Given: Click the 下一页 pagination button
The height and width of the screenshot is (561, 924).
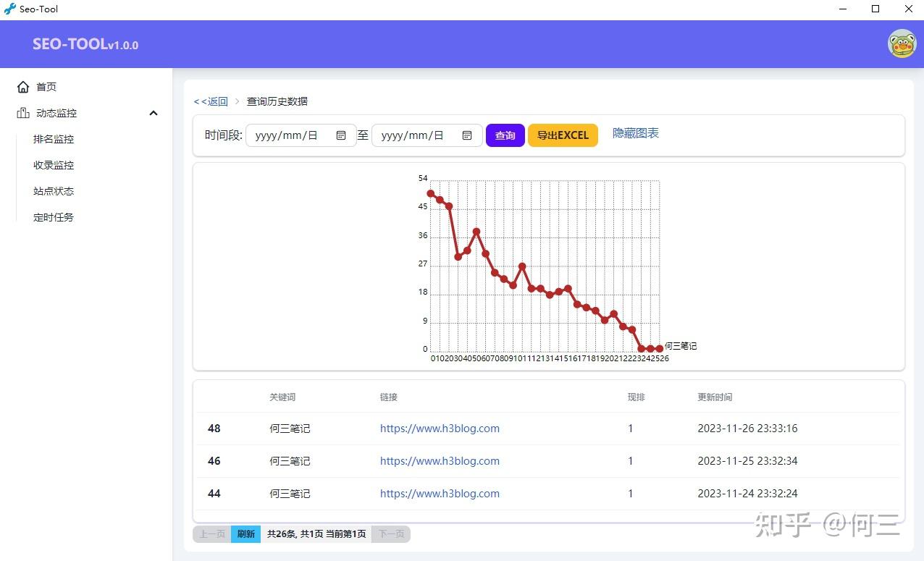Looking at the screenshot, I should [391, 534].
